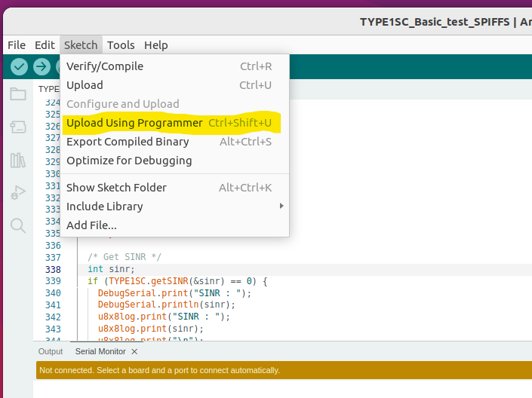The height and width of the screenshot is (398, 532).
Task: Open the Edit menu
Action: click(45, 45)
